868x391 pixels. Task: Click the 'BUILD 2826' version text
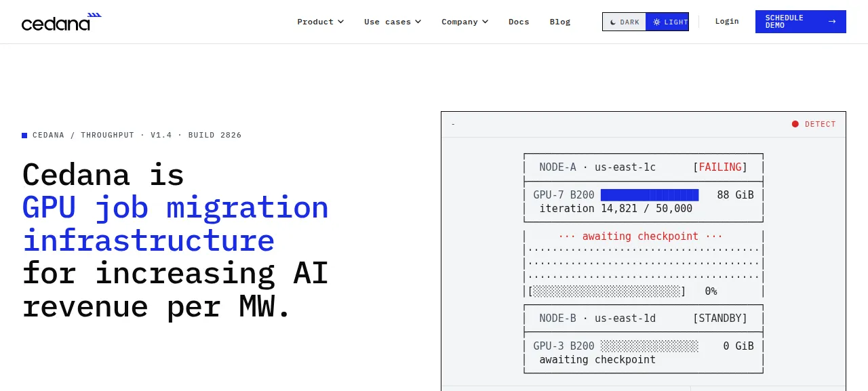215,135
